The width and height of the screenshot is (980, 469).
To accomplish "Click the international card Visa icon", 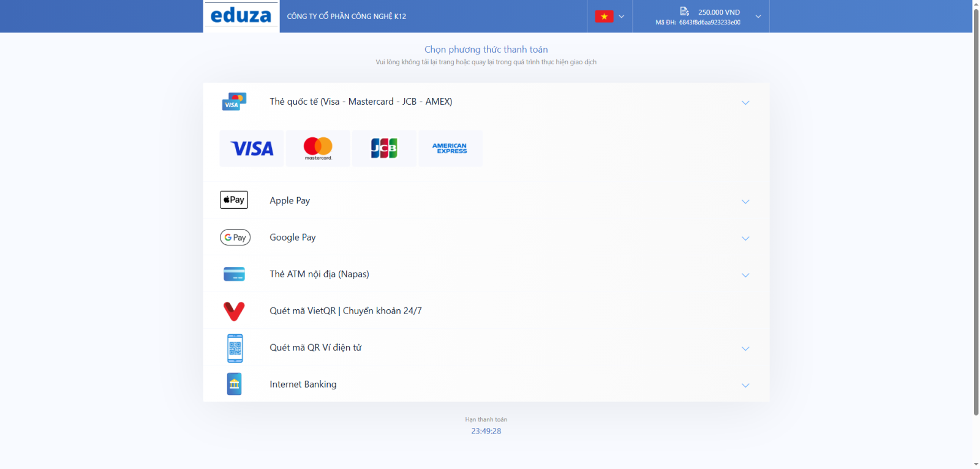I will (234, 102).
